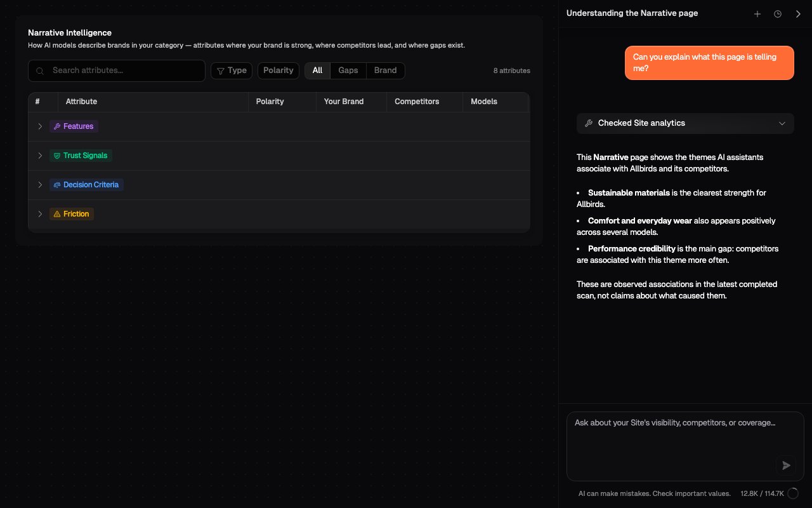Click the Friction category tag
This screenshot has width=812, height=508.
point(72,214)
